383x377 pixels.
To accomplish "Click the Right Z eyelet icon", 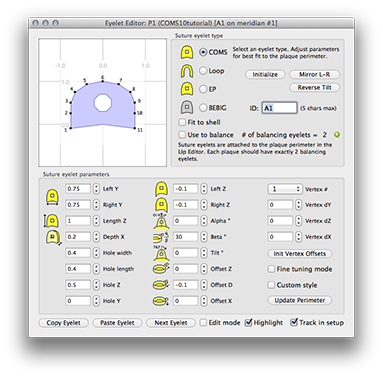I will click(161, 205).
